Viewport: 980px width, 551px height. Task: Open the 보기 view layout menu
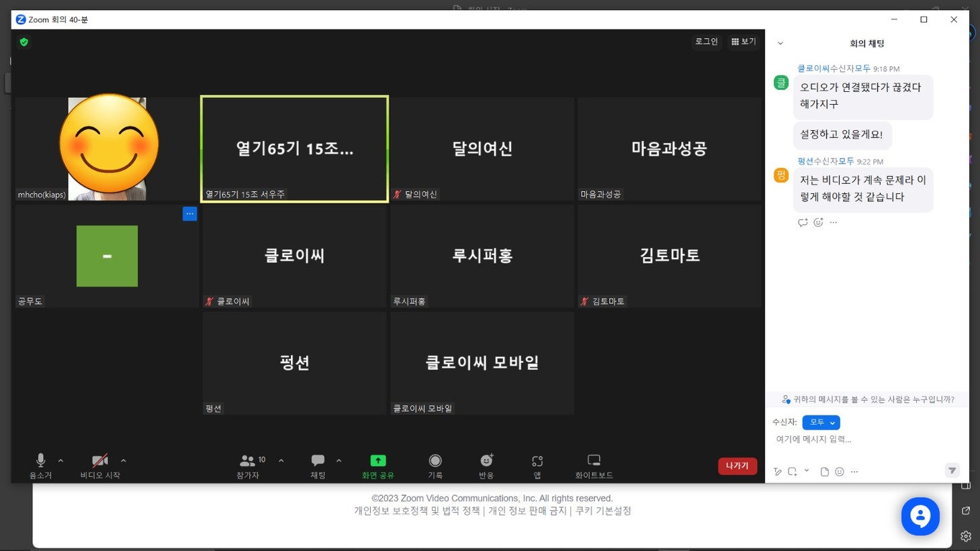coord(744,42)
